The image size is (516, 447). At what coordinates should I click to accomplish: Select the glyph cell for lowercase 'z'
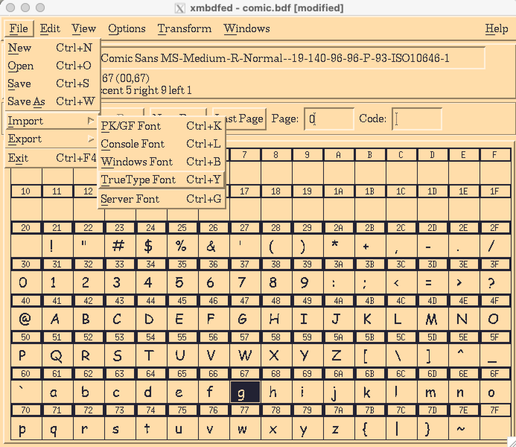click(338, 429)
